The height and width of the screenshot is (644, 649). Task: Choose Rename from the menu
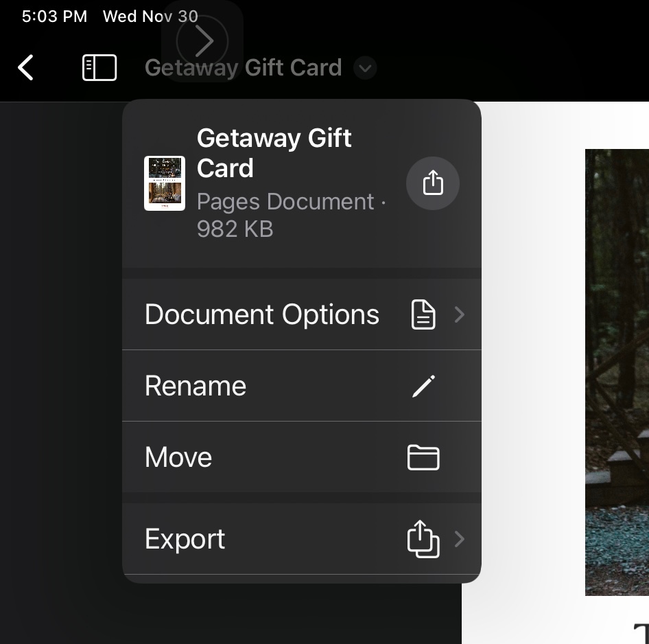[x=302, y=386]
